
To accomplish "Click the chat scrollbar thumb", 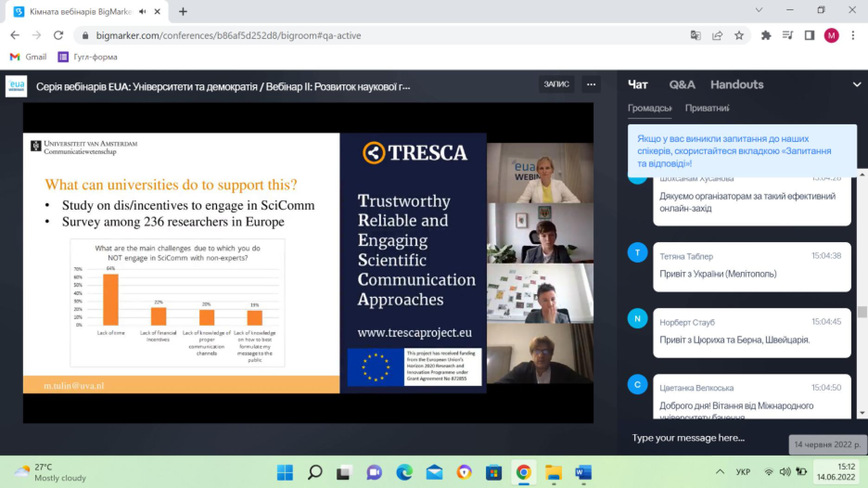I will click(862, 312).
